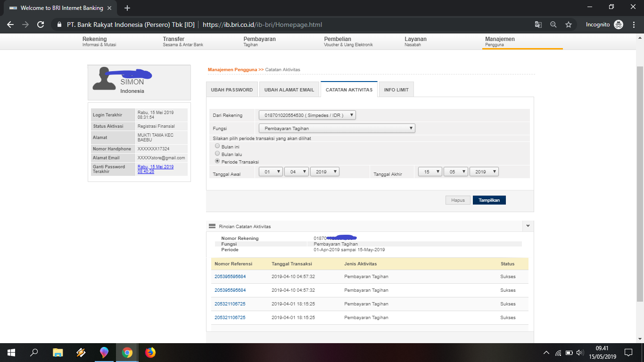
Task: Open File Explorer from taskbar
Action: 58,352
